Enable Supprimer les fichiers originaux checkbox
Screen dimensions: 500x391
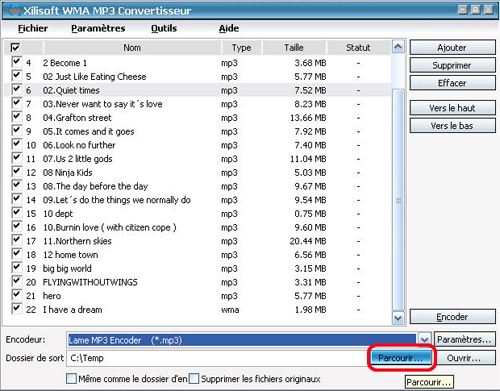click(x=194, y=379)
